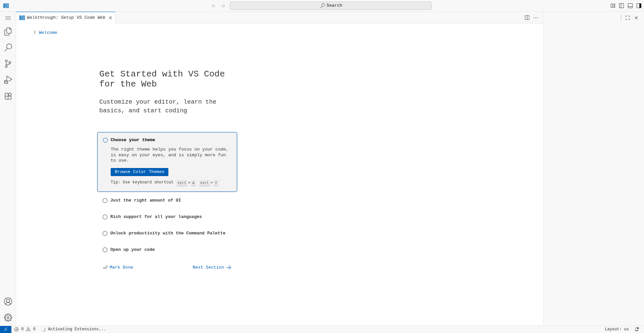Mark 'Just the right amount of UI' step circle

[105, 201]
